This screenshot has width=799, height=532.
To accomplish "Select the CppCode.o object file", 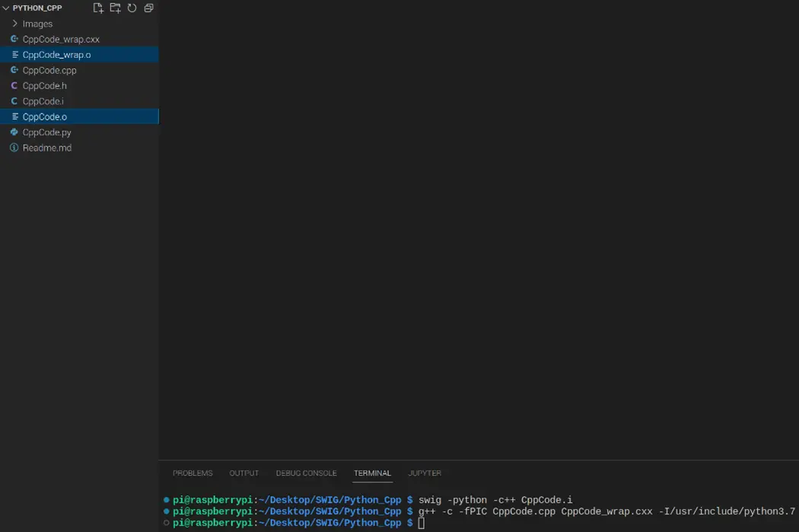I will click(x=79, y=116).
